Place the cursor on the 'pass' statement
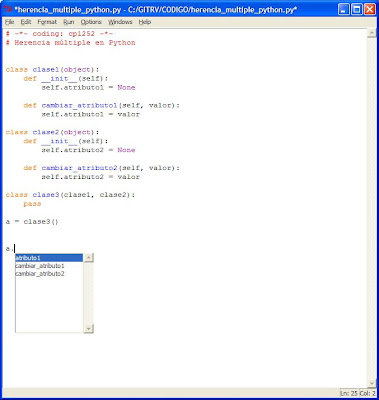Image resolution: width=379 pixels, height=400 pixels. (x=32, y=204)
